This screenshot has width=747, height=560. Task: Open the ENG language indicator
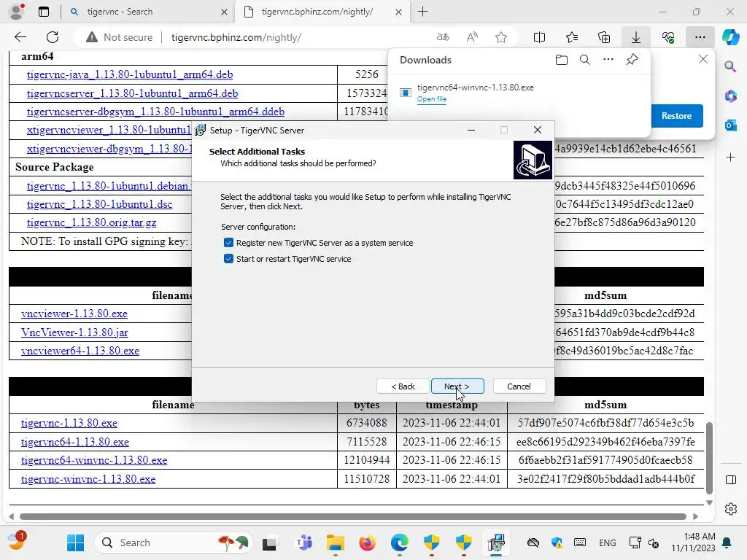click(x=607, y=542)
